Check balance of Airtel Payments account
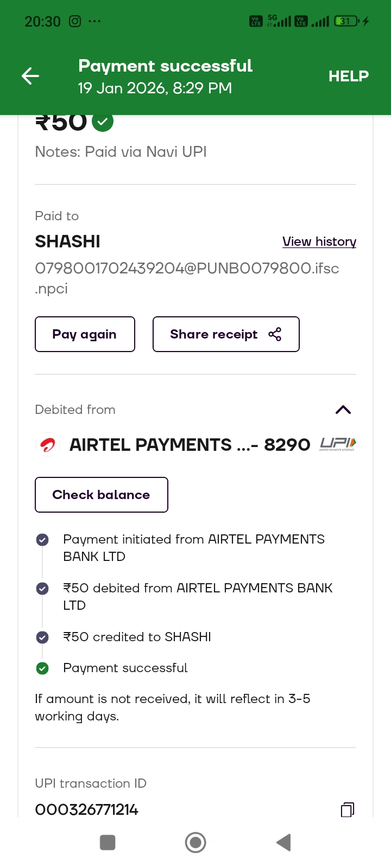The image size is (391, 868). (x=102, y=495)
